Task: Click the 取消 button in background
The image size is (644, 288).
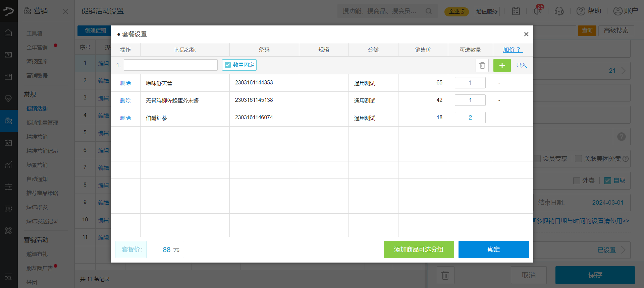Action: pyautogui.click(x=529, y=275)
